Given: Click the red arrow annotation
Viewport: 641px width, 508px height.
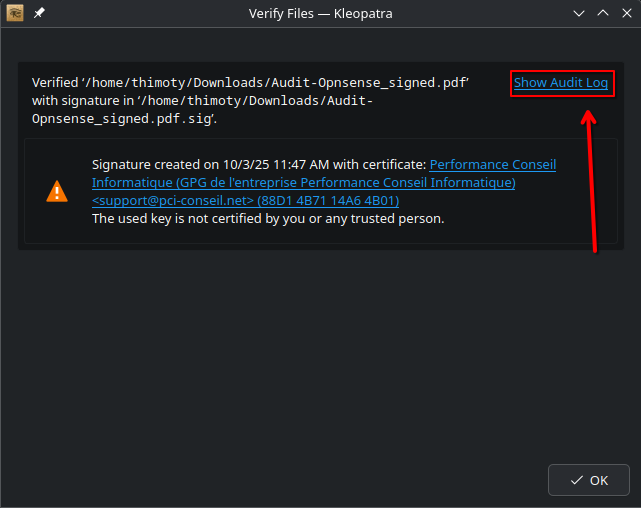Looking at the screenshot, I should point(592,180).
